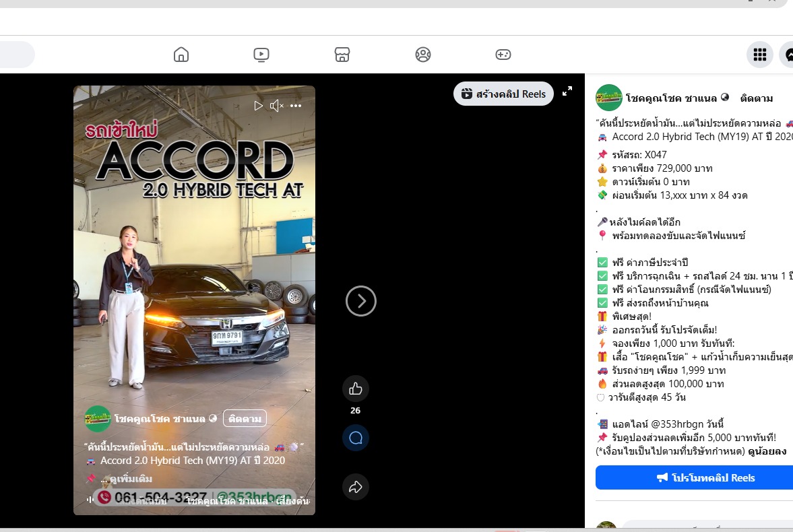The width and height of the screenshot is (793, 532).
Task: Click the Accord 2.0 Hybrid Tech line in side panel
Action: [702, 137]
